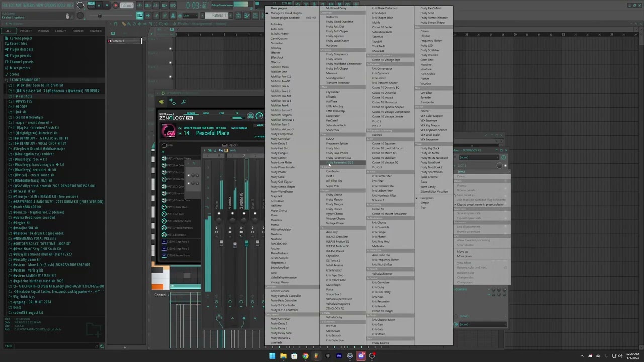Click the tempo 133 BPM field
The height and width of the screenshot is (362, 644).
(127, 6)
